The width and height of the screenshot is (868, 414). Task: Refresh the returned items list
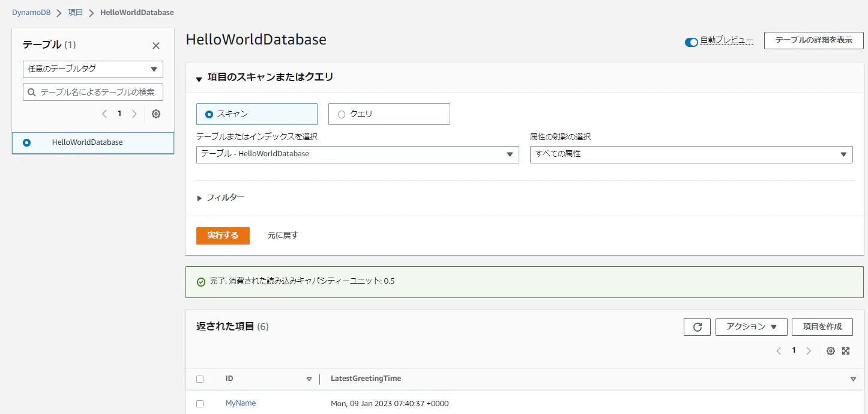[x=697, y=327]
